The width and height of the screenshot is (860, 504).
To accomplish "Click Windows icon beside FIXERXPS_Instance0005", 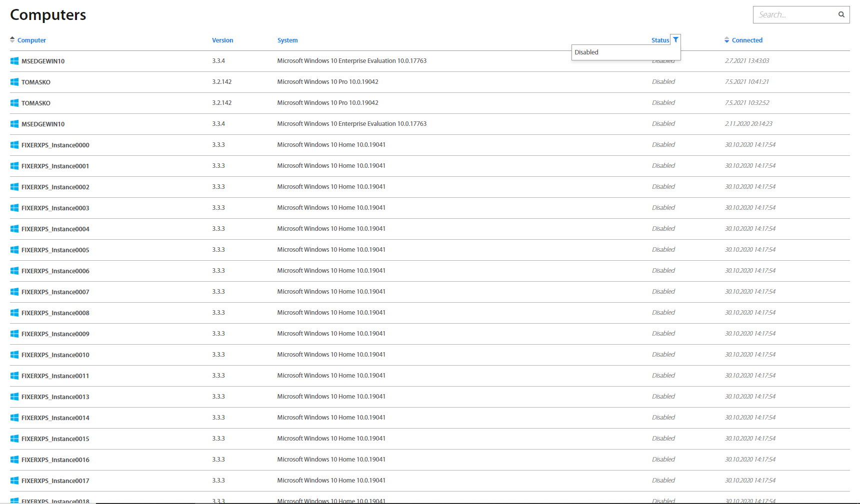I will pos(14,250).
